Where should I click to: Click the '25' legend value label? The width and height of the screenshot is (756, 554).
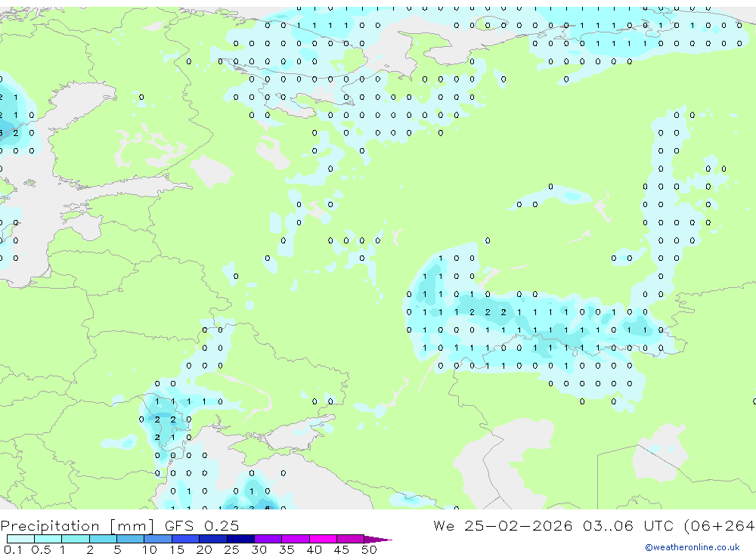pyautogui.click(x=231, y=549)
